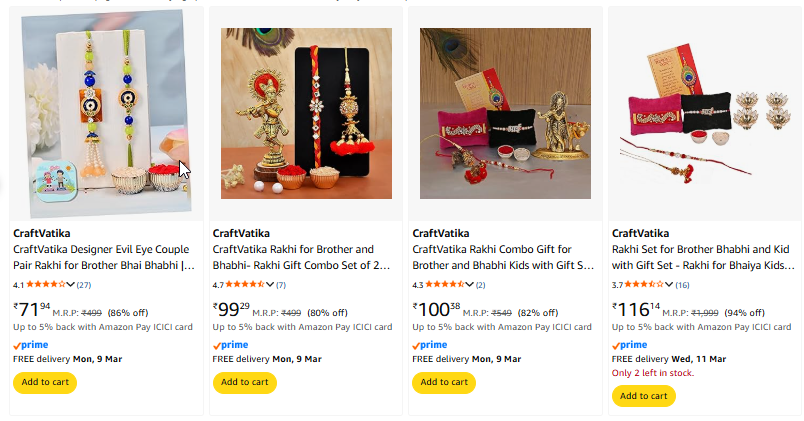Click the Prime badge under ₹71.94 item

(30, 344)
